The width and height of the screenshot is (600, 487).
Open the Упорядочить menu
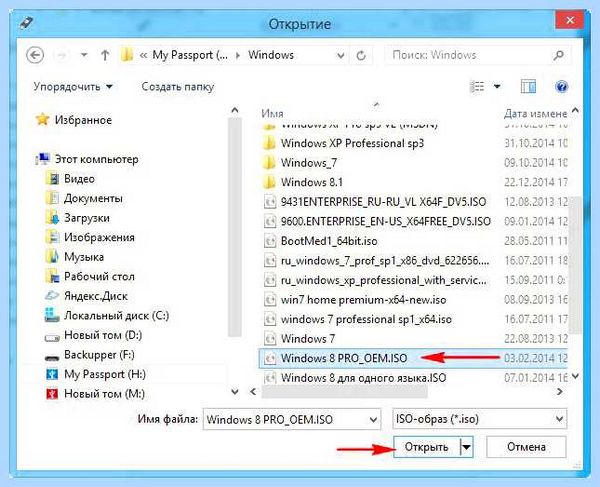(x=73, y=87)
